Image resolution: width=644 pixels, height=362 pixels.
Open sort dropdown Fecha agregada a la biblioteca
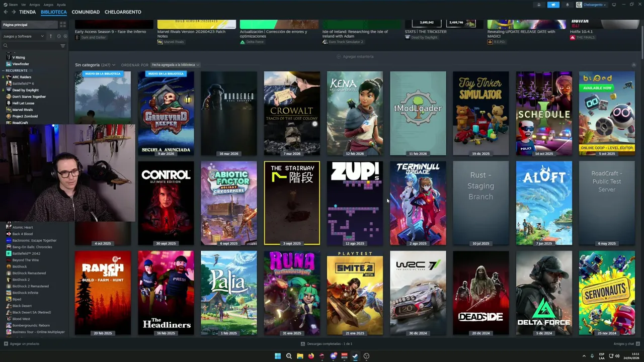[x=175, y=65]
